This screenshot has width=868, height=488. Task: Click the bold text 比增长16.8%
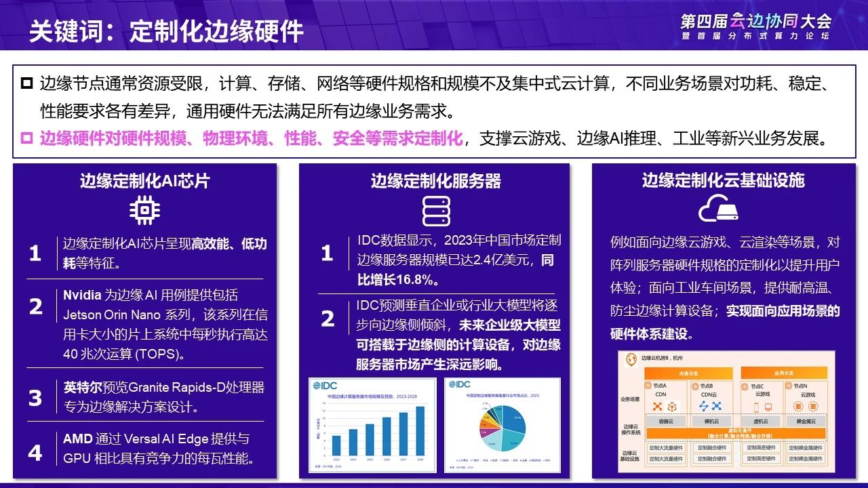pos(397,279)
